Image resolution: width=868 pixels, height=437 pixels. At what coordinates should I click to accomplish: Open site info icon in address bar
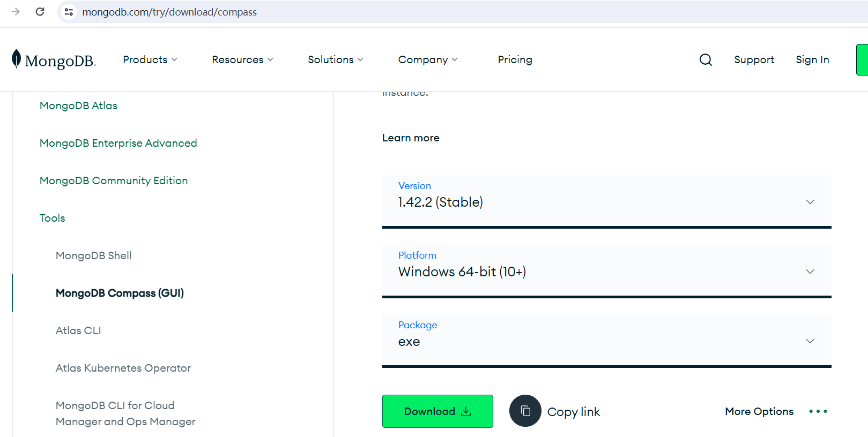click(x=69, y=12)
